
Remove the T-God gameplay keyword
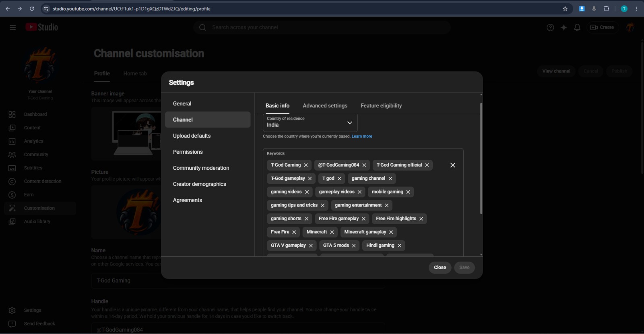[310, 178]
